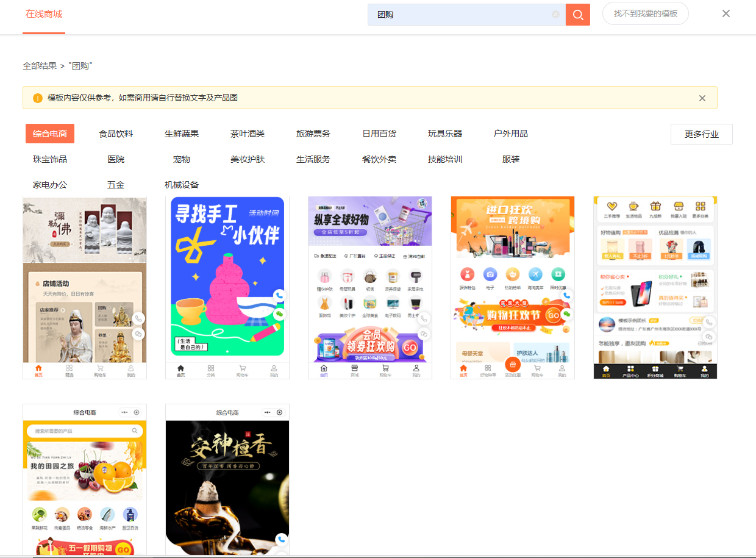Click the WeChat icon on the handcraft template
Viewport: 756px width, 558px height.
click(279, 313)
